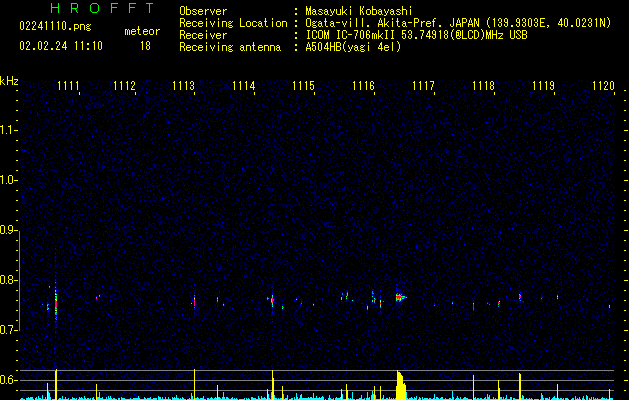Screen dimensions: 629x400
Task: Click the 1.0 kHz frequency label
Action: 8,180
